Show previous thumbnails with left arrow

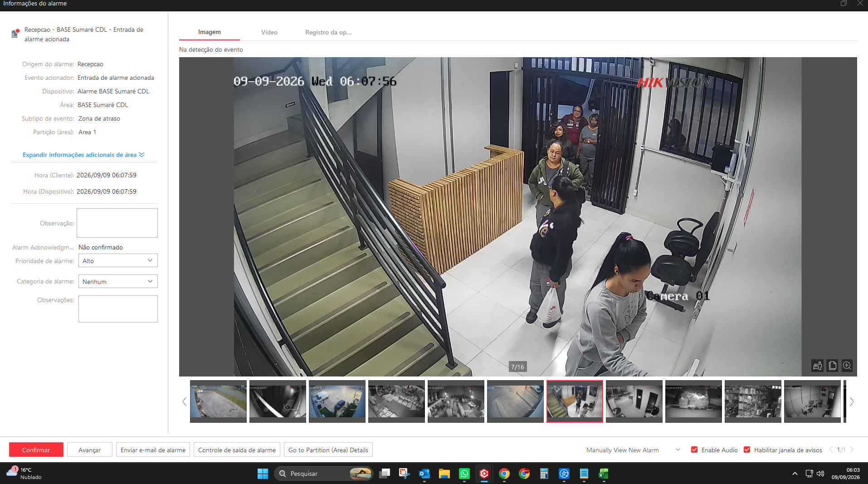(184, 401)
